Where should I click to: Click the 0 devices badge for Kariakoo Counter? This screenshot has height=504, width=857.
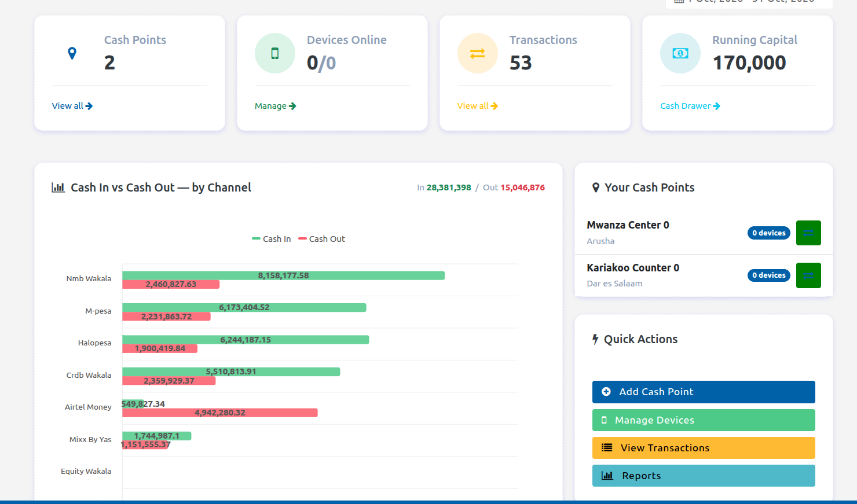[769, 275]
